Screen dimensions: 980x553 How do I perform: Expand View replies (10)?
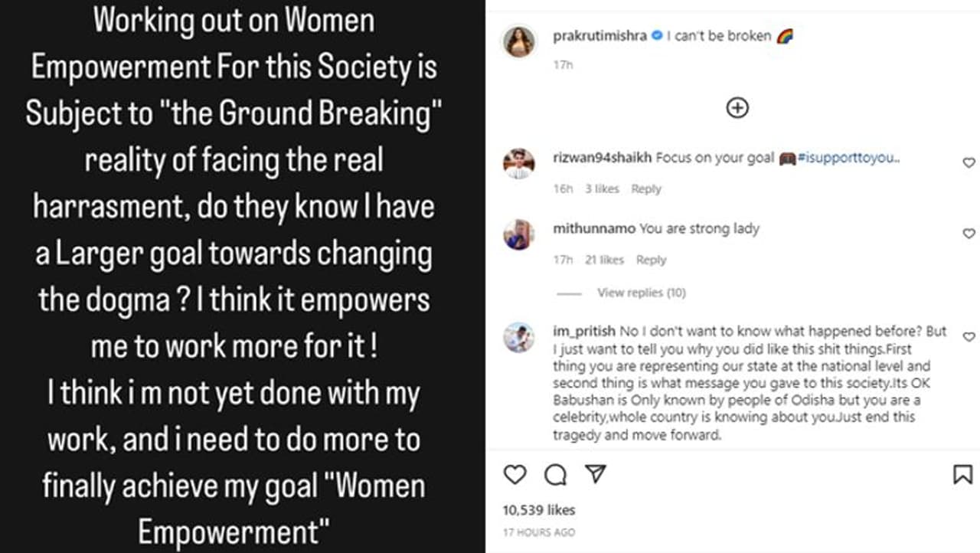[641, 293]
